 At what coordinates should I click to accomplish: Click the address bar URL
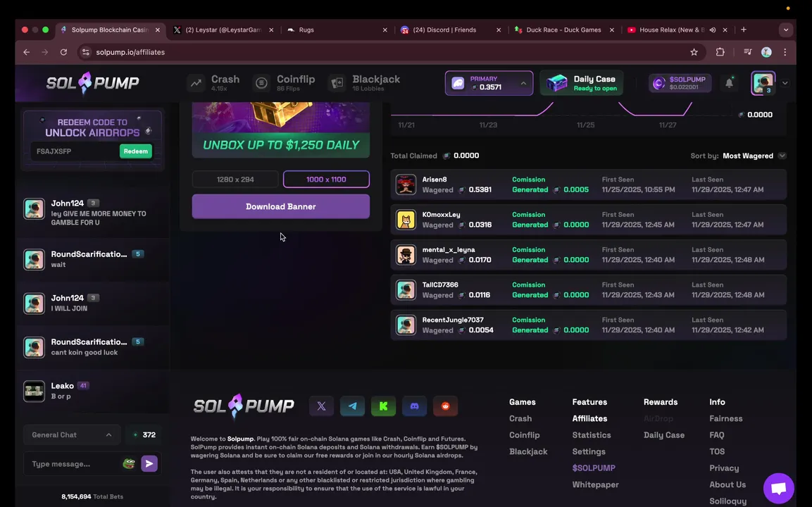coord(130,52)
